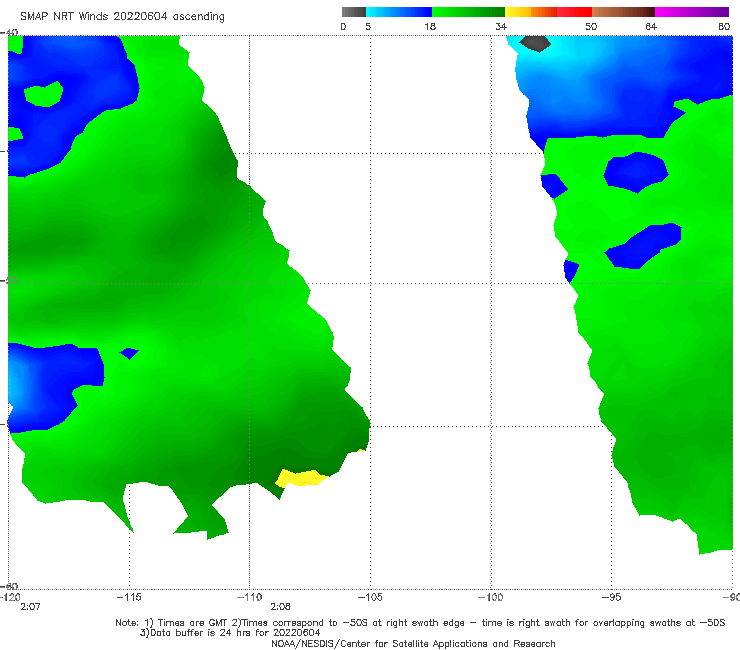Click the swath time label '2:08'
This screenshot has width=740, height=650.
coord(280,607)
